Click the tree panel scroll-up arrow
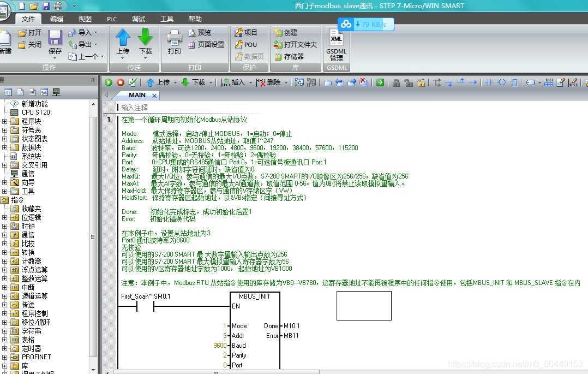The image size is (588, 374). click(x=93, y=104)
